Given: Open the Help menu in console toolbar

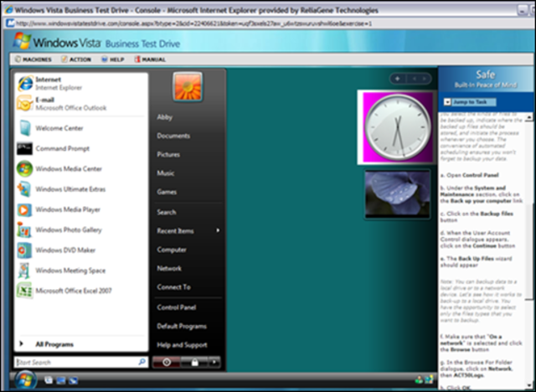Looking at the screenshot, I should tap(112, 59).
